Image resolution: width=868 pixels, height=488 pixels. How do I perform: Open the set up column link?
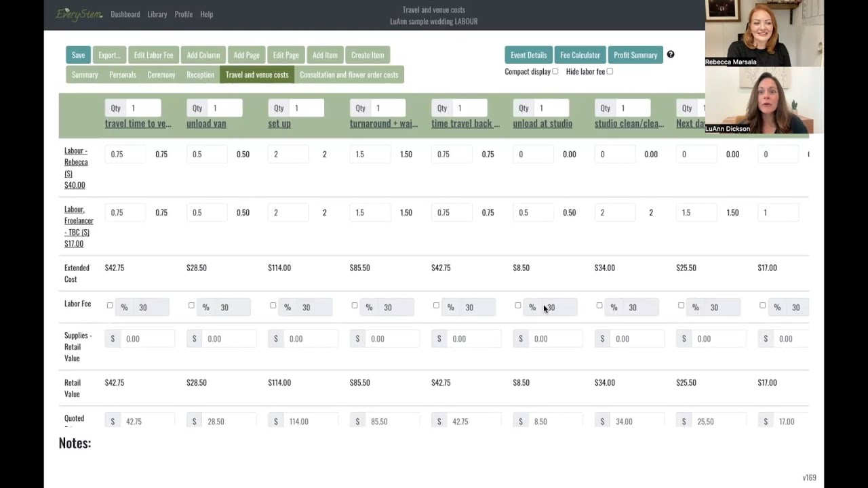pos(279,123)
